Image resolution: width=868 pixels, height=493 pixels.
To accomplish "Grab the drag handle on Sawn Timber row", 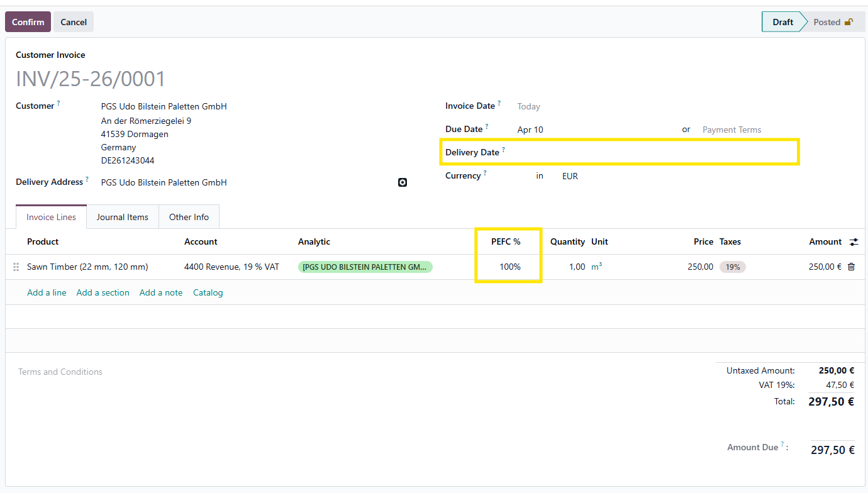I will pos(16,267).
